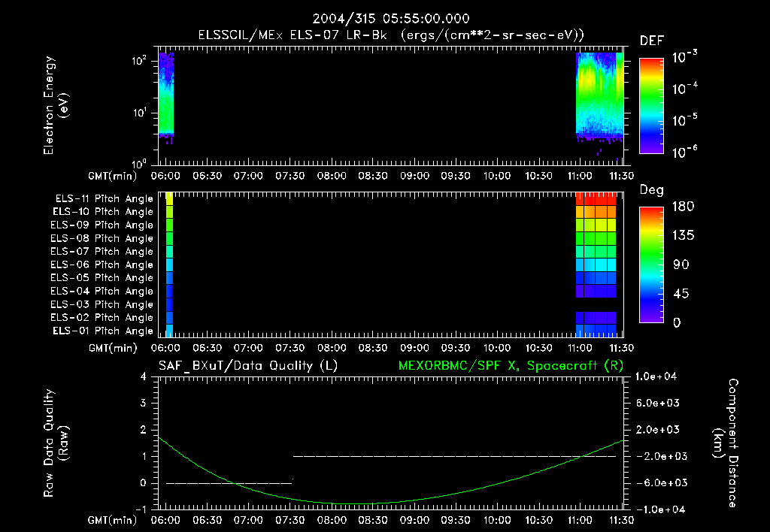Select the ELS-01 Pitch Angle row label

point(103,331)
